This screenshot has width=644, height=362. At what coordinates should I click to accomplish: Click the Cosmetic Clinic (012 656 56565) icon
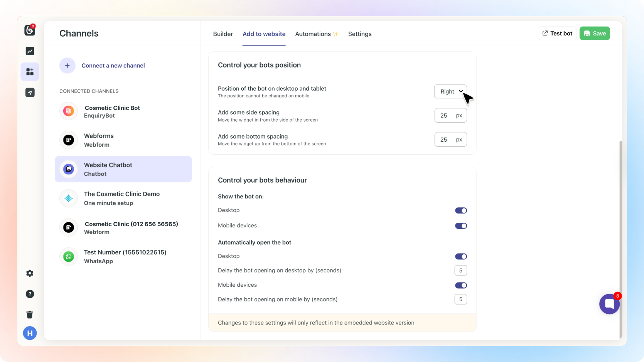click(69, 227)
